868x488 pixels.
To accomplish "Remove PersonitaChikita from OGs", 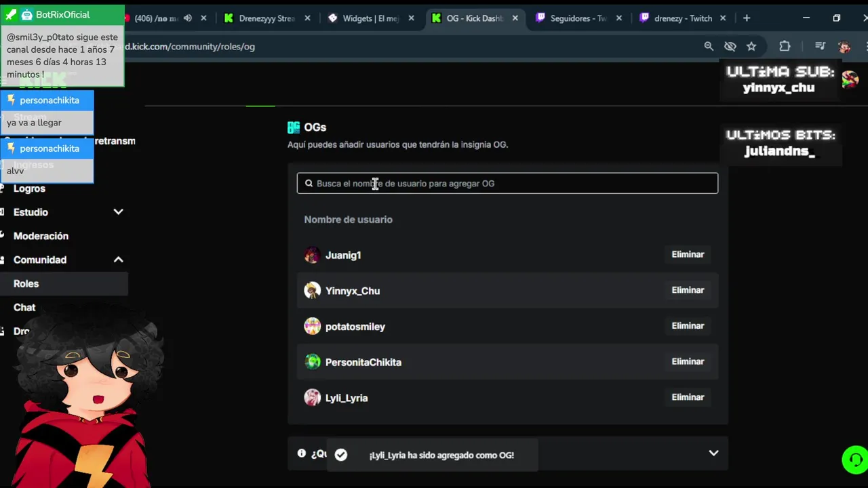I will tap(688, 361).
